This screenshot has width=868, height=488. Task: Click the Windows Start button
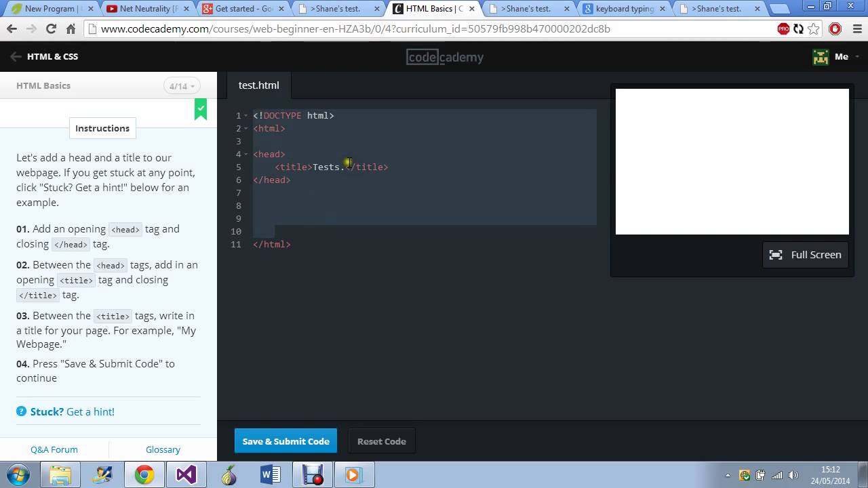[18, 474]
